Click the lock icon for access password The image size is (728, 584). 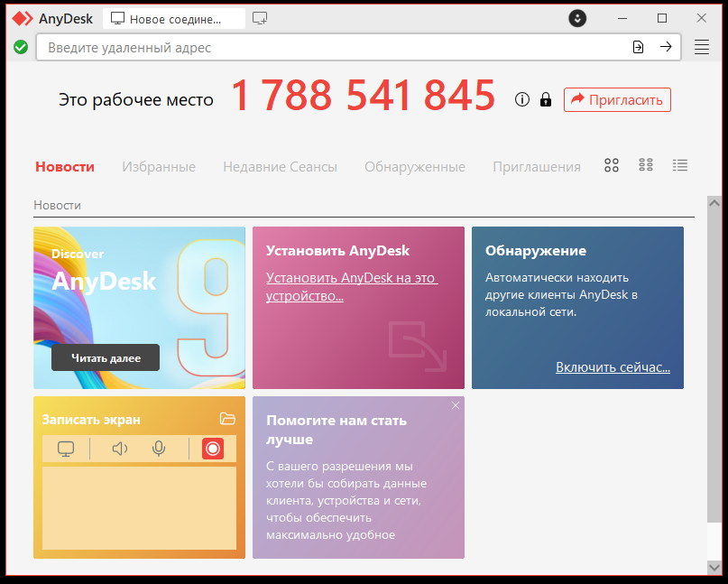coord(546,99)
